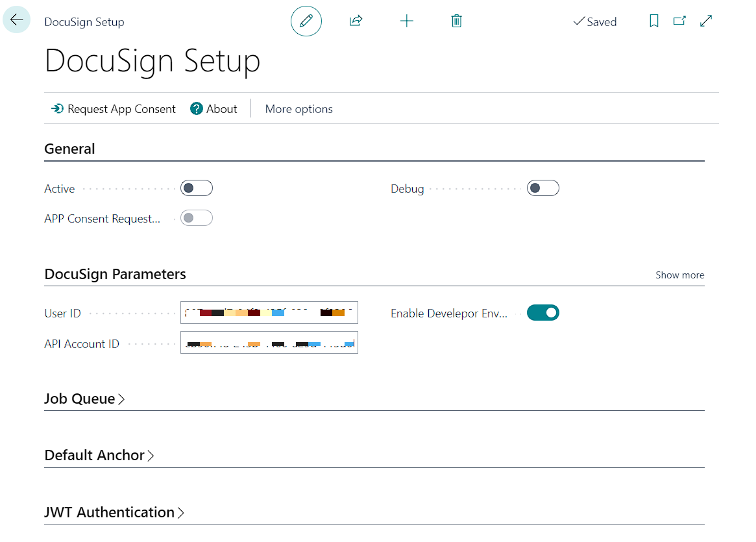Image resolution: width=756 pixels, height=542 pixels.
Task: Click the User ID input field
Action: click(x=269, y=312)
